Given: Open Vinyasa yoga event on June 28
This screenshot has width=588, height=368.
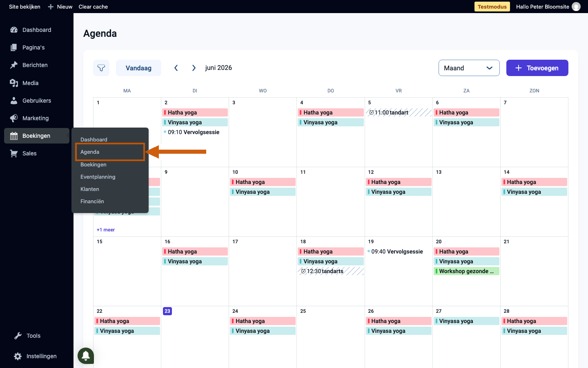Looking at the screenshot, I should click(534, 331).
